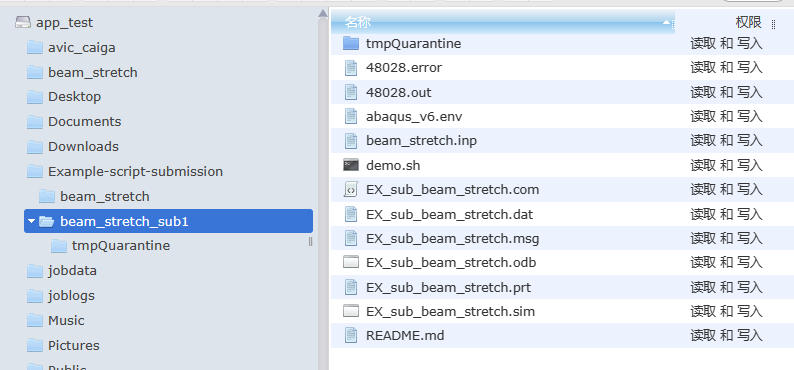Screen dimensions: 794x370
Task: Open the Example-script-submission folder label
Action: 135,172
